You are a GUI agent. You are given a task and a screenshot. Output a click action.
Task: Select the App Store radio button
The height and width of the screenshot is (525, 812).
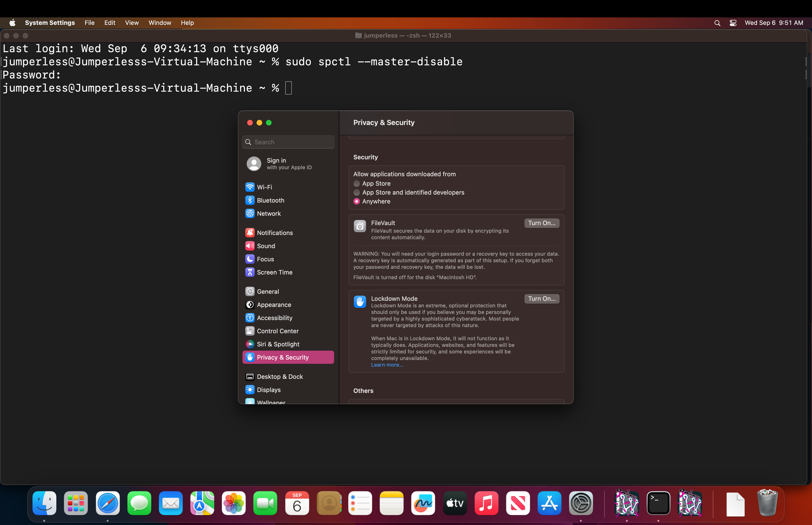tap(357, 183)
